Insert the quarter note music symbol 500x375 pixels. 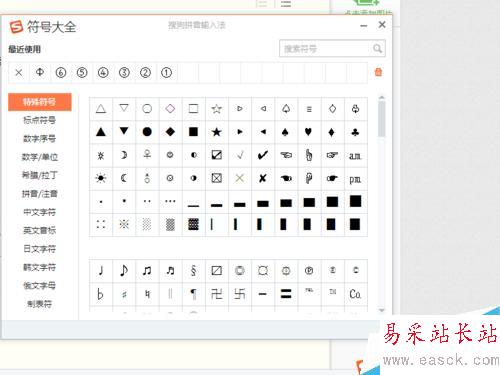101,271
